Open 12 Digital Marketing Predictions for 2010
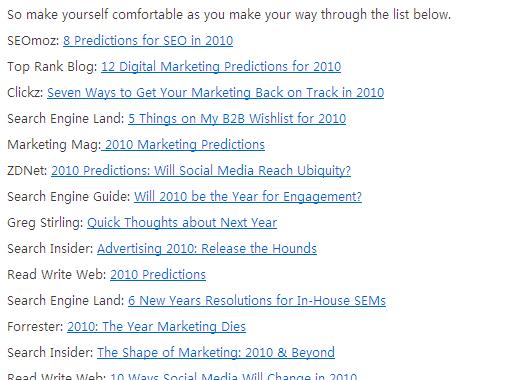Viewport: 518px width, 380px height. 221,67
